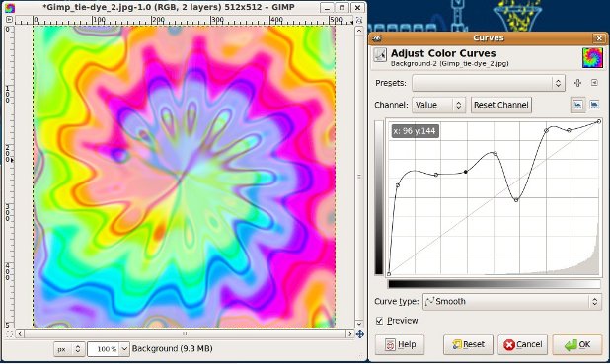The image size is (610, 364).
Task: Open the presets menu arrow icon
Action: point(595,83)
